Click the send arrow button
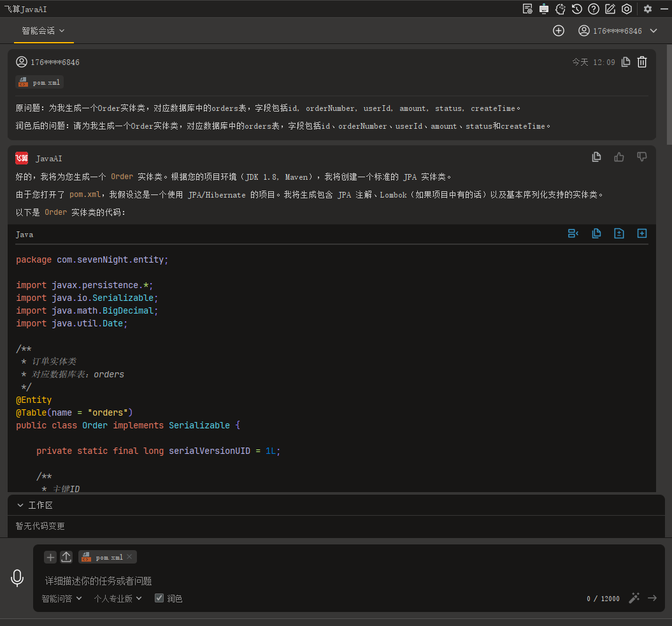Image resolution: width=672 pixels, height=626 pixels. coord(652,598)
